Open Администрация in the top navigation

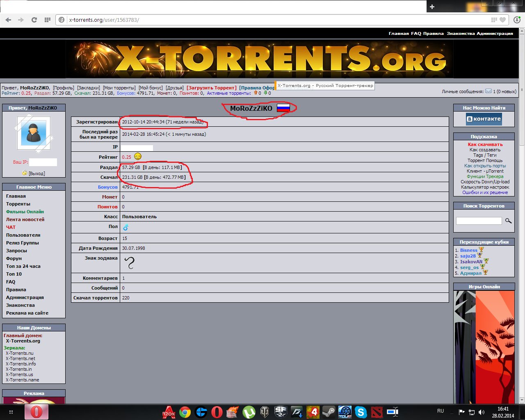pos(495,34)
